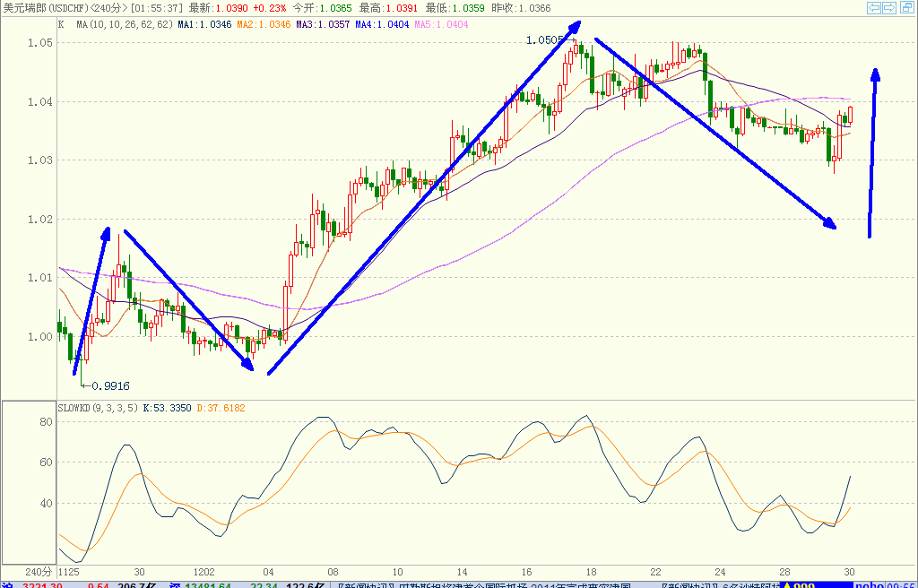Click the K:53.3350 indicator value

pos(167,408)
